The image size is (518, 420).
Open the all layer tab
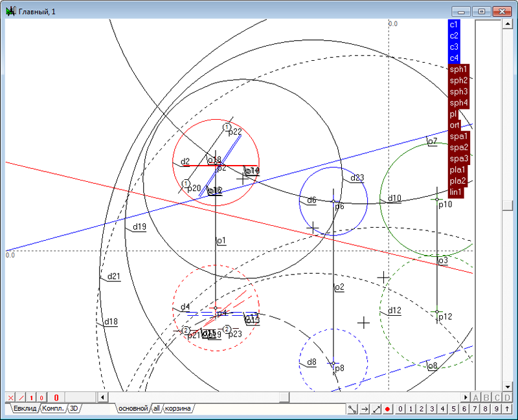(157, 408)
